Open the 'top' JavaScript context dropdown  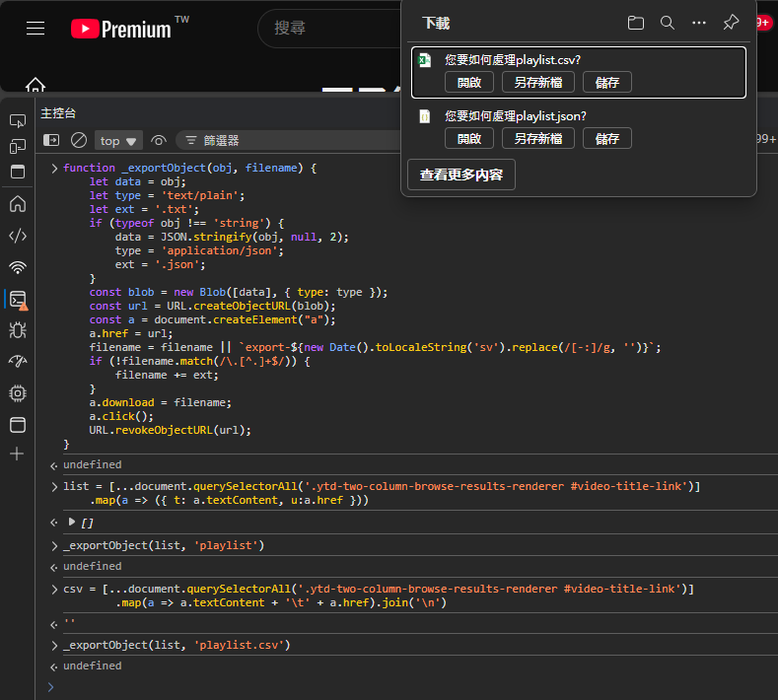tap(119, 141)
